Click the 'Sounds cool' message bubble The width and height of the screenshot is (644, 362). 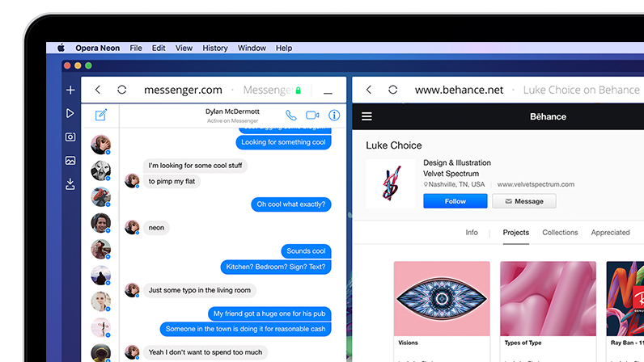tap(306, 250)
